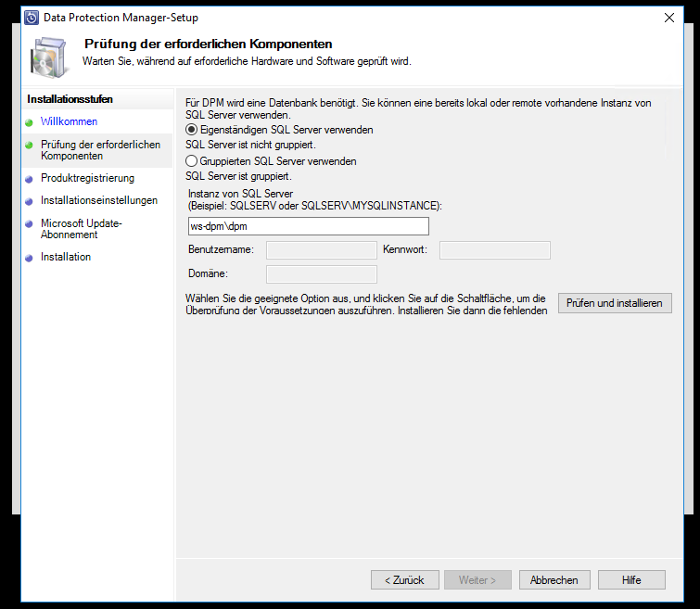Select the Installationseinstellungen step
The image size is (700, 609).
(99, 200)
